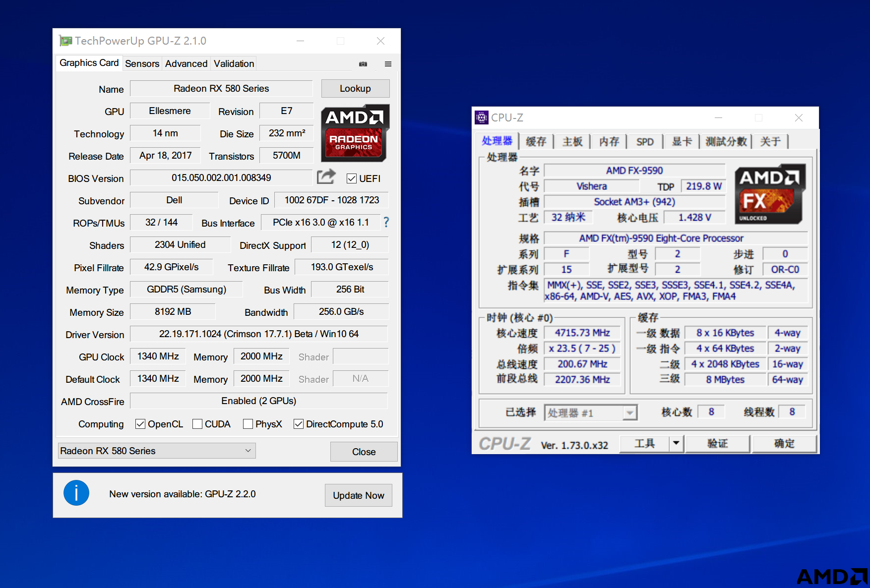
Task: Click the 验证 button in CPU-Z
Action: 717,443
